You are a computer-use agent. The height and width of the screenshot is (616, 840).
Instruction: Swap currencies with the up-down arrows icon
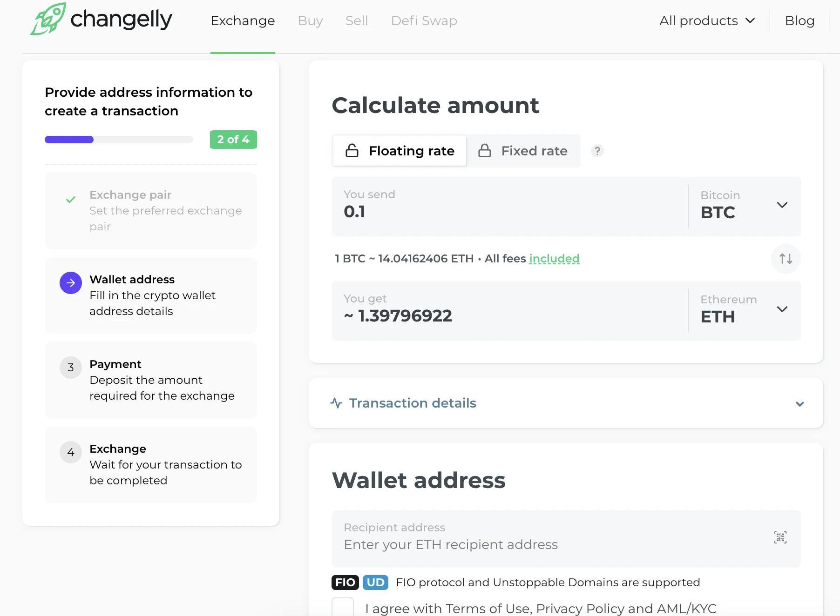pyautogui.click(x=786, y=258)
